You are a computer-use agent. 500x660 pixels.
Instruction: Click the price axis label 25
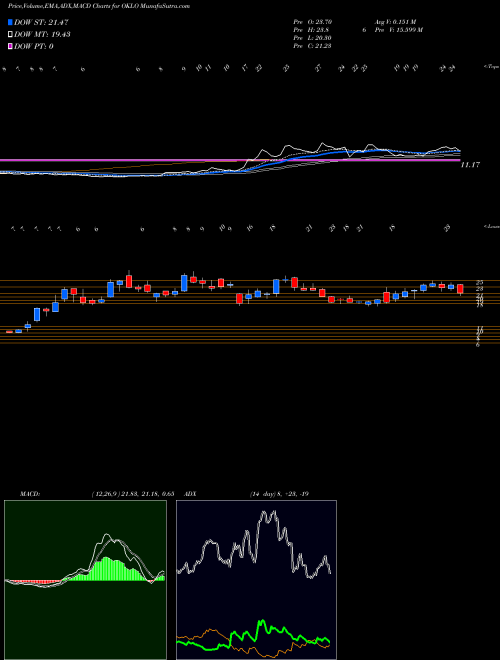click(479, 282)
